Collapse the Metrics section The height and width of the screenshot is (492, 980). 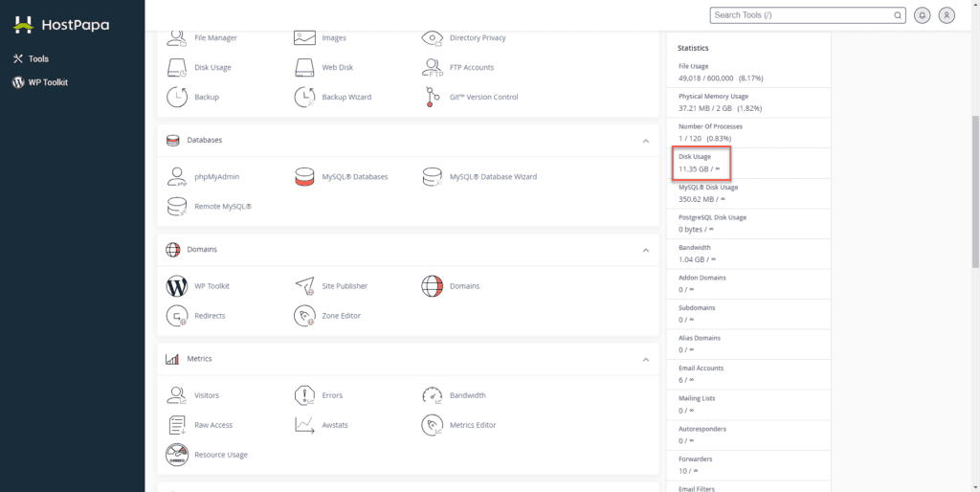(645, 359)
